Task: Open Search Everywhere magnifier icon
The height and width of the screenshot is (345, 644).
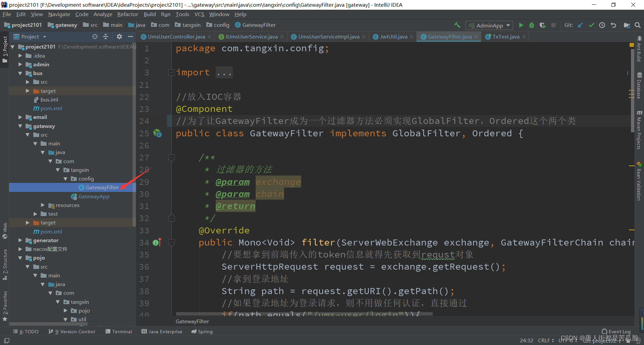Action: point(638,25)
